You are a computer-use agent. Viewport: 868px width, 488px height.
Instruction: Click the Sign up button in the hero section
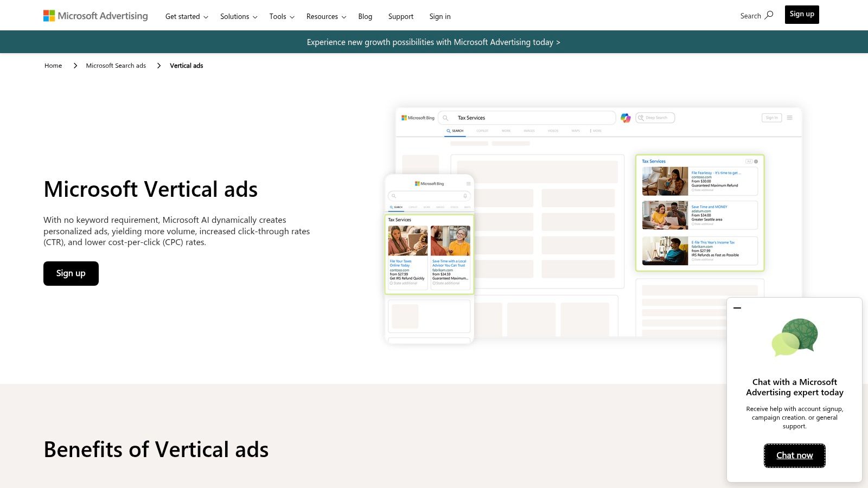point(71,273)
